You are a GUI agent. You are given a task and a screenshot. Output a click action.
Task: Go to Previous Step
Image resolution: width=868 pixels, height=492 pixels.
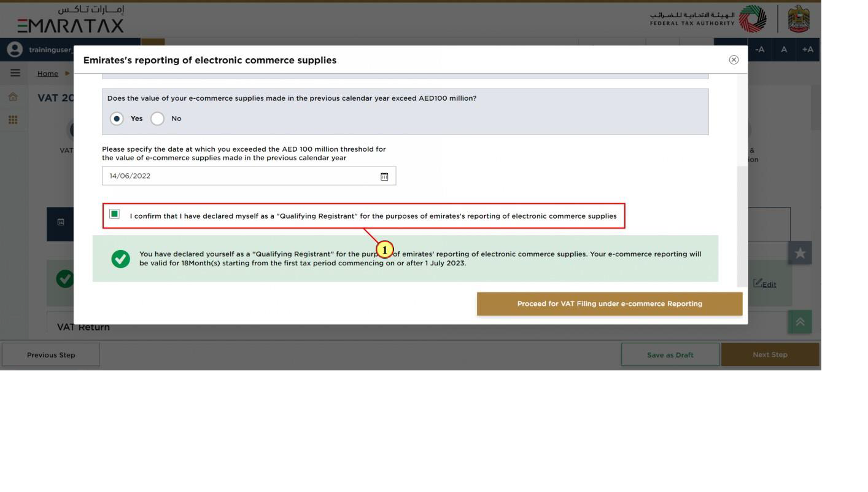pyautogui.click(x=51, y=354)
